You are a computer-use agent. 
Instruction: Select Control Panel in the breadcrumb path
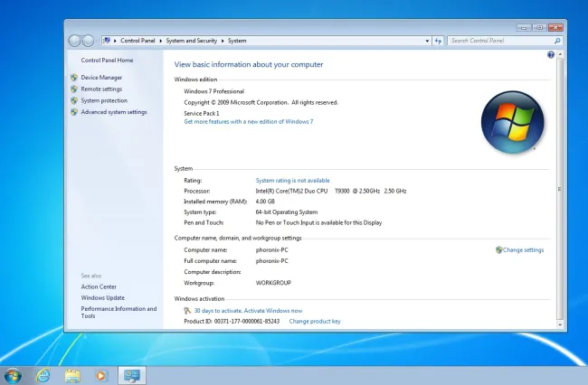138,41
